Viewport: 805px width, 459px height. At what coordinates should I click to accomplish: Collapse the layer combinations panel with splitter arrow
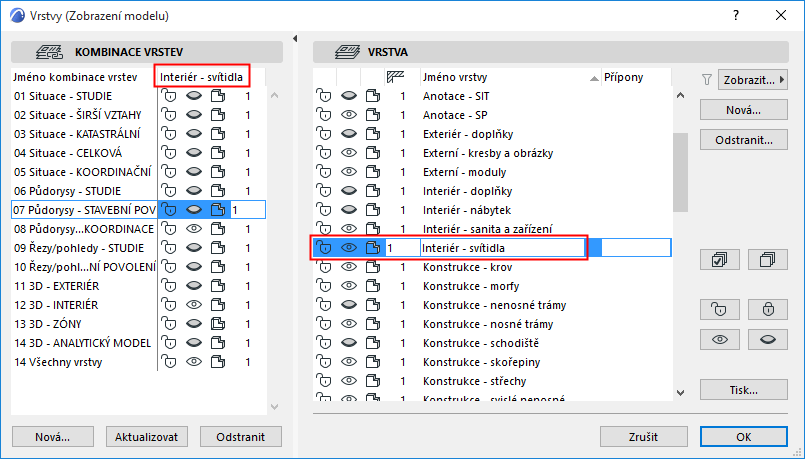[x=295, y=38]
